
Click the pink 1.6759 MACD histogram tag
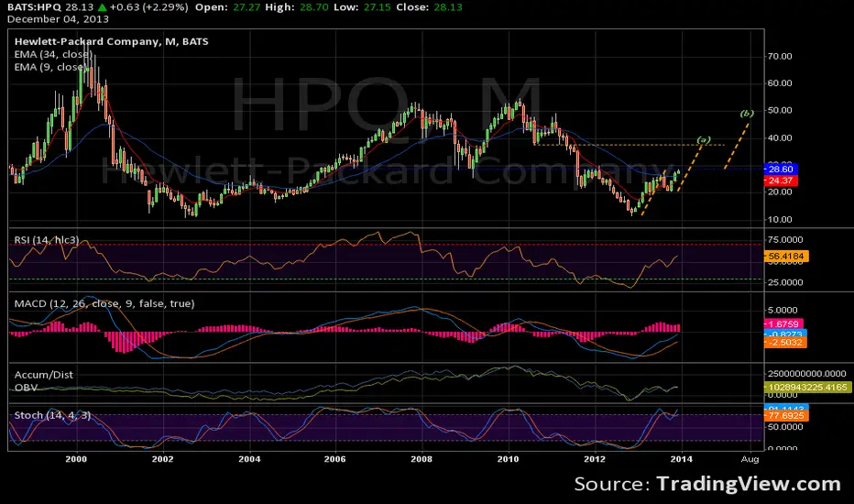(x=783, y=324)
